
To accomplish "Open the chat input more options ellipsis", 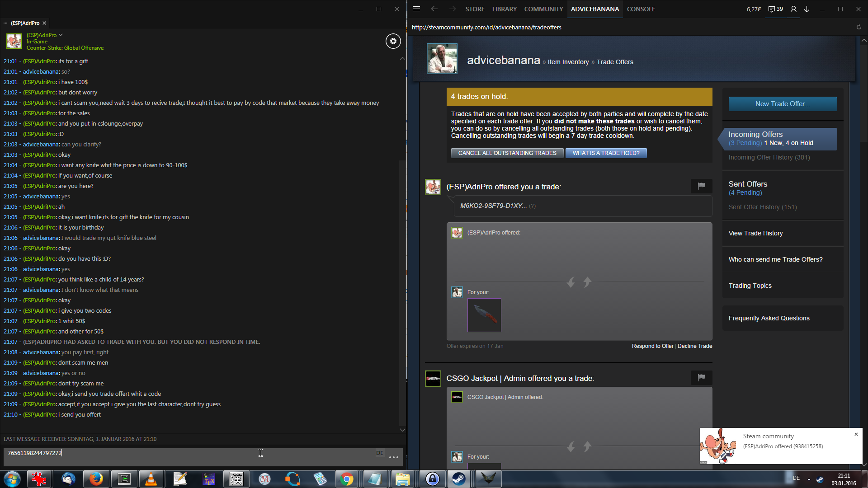I will (393, 457).
